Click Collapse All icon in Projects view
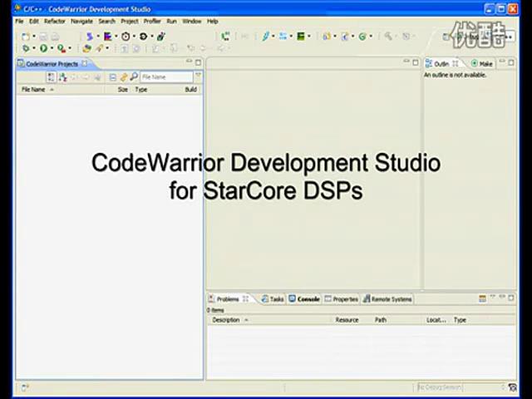This screenshot has height=399, width=532. click(113, 77)
